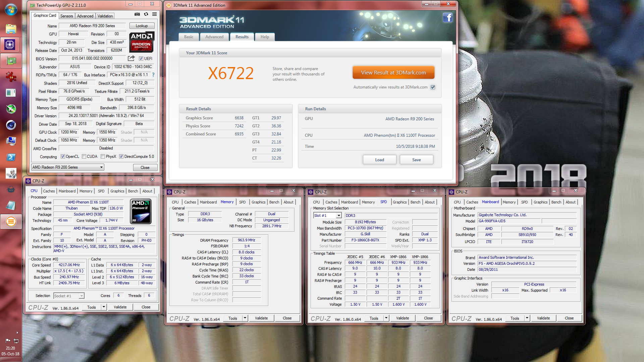Click View Result at 3DMark.com
Viewport: 644px width, 362px height.
point(393,72)
